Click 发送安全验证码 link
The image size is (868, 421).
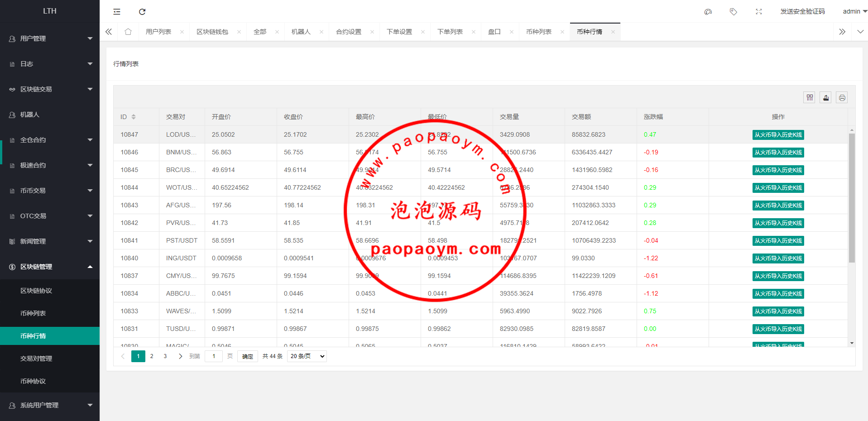(x=802, y=12)
